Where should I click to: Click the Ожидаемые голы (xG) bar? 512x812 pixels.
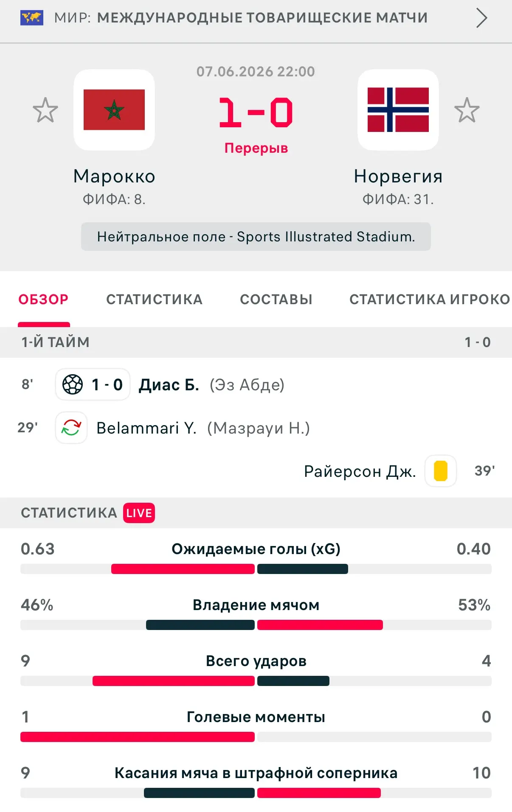pyautogui.click(x=256, y=569)
